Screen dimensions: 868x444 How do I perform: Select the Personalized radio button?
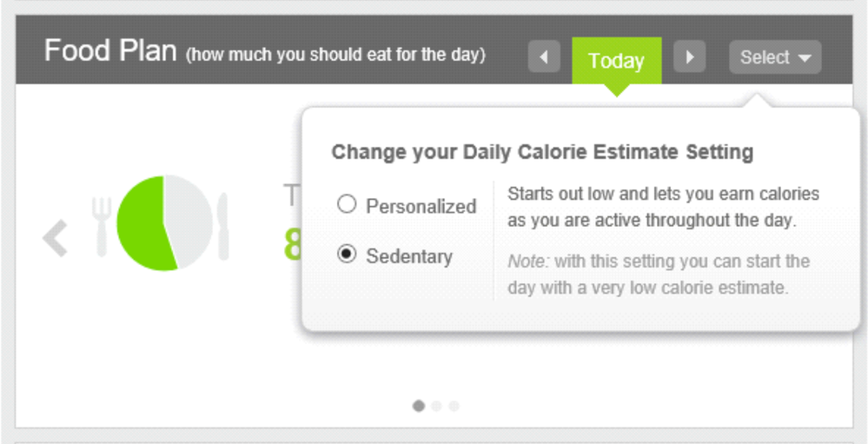point(347,204)
